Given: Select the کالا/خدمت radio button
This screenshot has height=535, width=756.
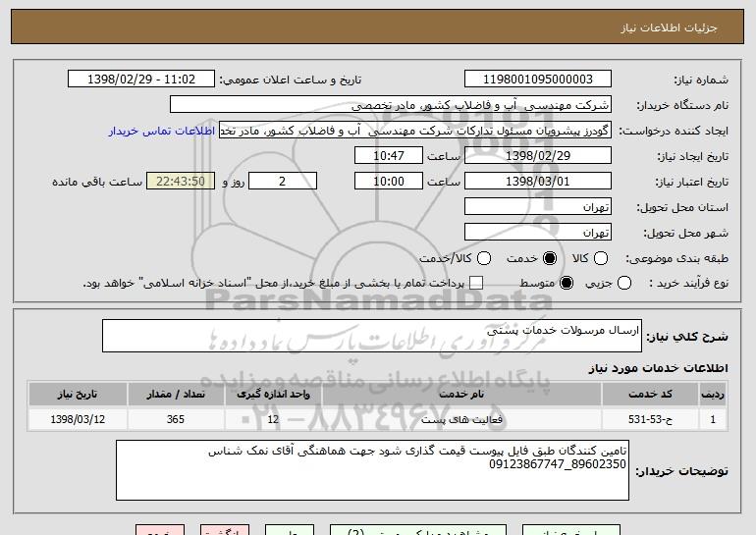Looking at the screenshot, I should 484,258.
